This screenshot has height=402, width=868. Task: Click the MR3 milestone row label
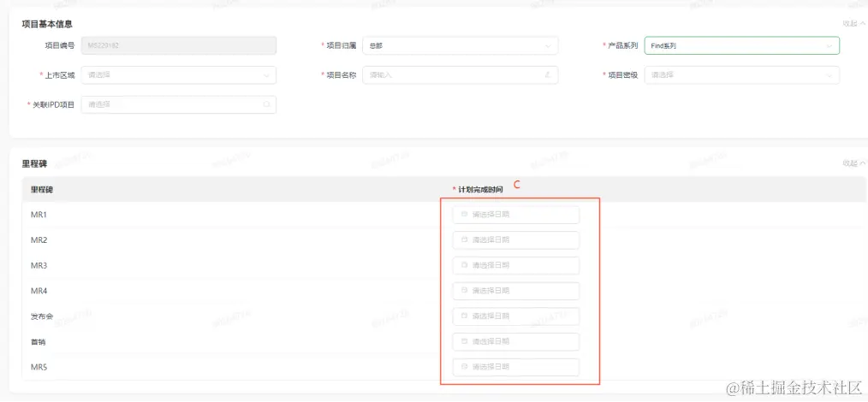(39, 265)
